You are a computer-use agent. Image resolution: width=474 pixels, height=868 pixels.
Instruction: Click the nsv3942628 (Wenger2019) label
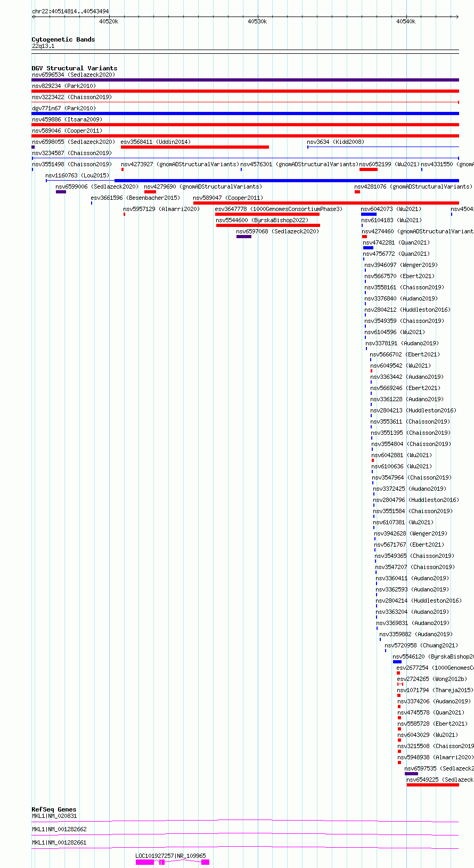(x=411, y=533)
